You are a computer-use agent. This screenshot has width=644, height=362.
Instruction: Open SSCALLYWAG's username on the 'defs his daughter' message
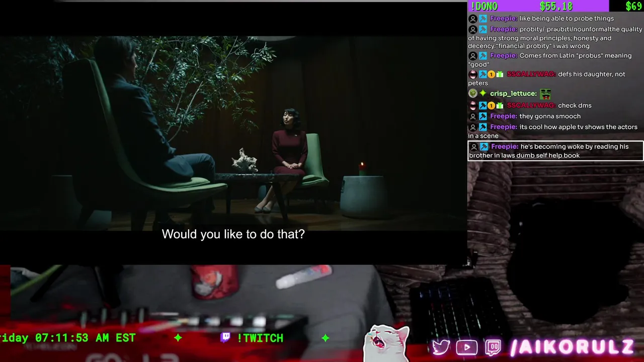coord(531,74)
